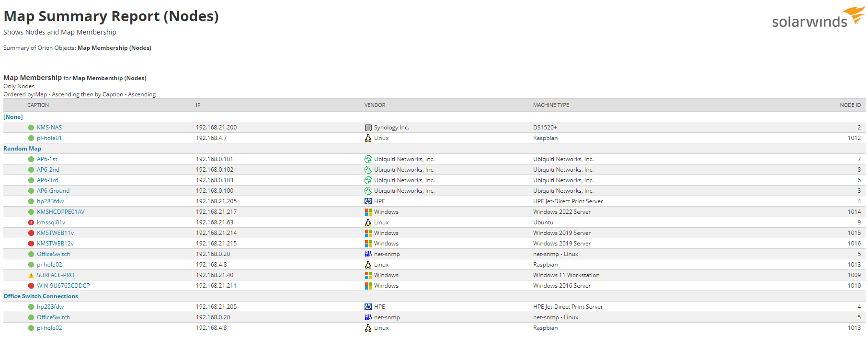
Task: Open the KMSHCOPPE01AV node link
Action: pyautogui.click(x=61, y=212)
